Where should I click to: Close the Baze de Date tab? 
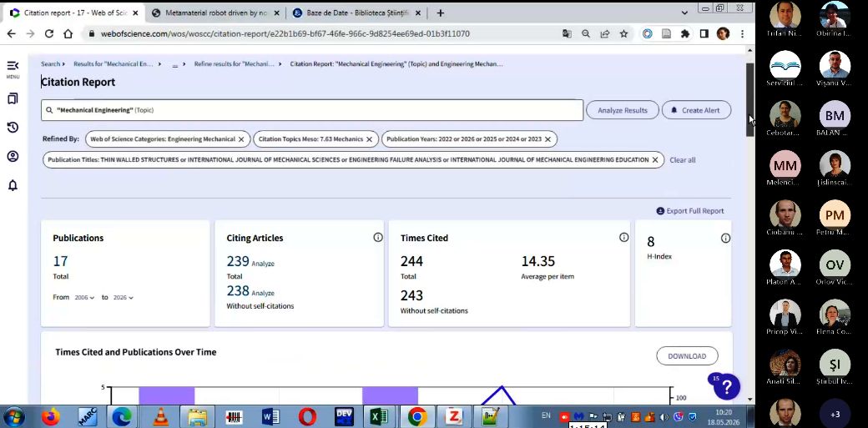[418, 13]
